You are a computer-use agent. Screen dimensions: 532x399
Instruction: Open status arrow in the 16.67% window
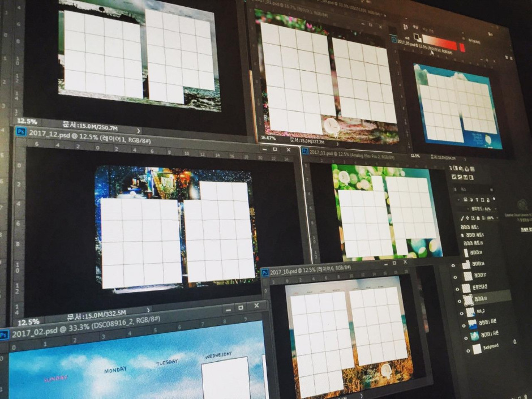[x=337, y=144]
